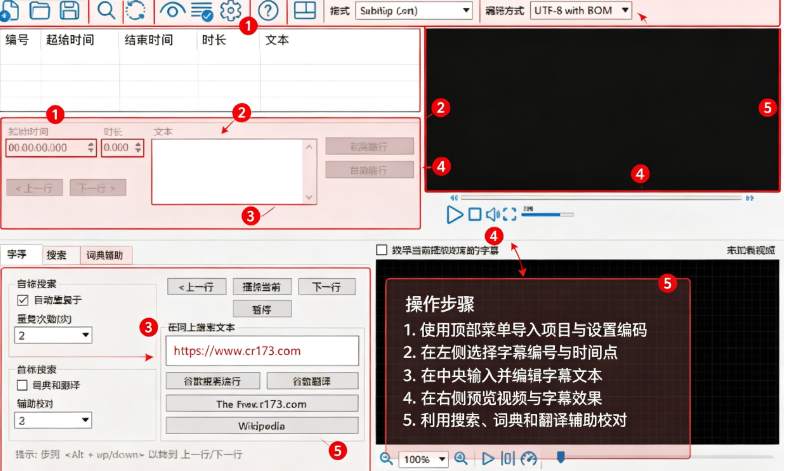Click on the video seek bar
The height and width of the screenshot is (471, 789).
pos(601,198)
